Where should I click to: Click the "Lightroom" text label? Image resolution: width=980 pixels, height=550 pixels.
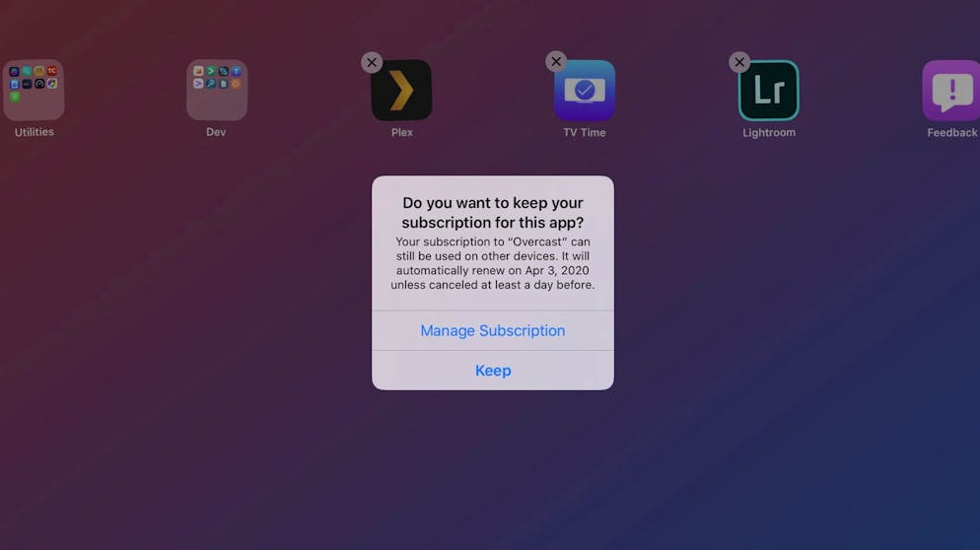coord(769,132)
